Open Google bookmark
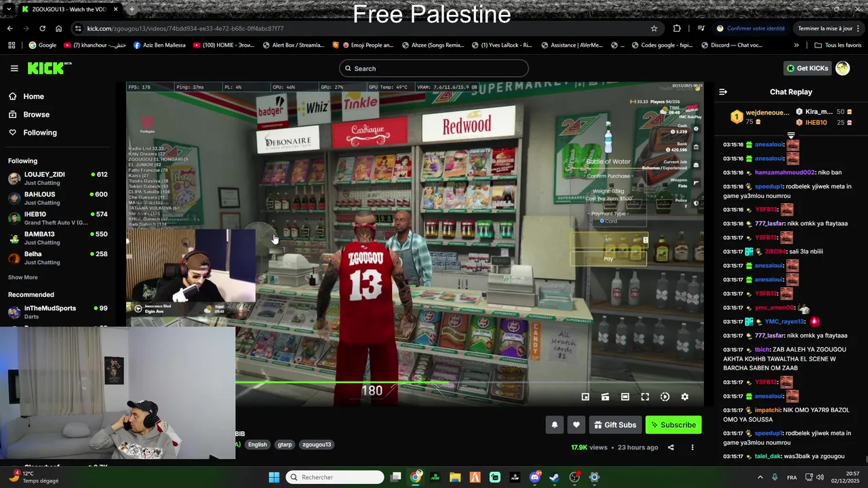 [42, 45]
